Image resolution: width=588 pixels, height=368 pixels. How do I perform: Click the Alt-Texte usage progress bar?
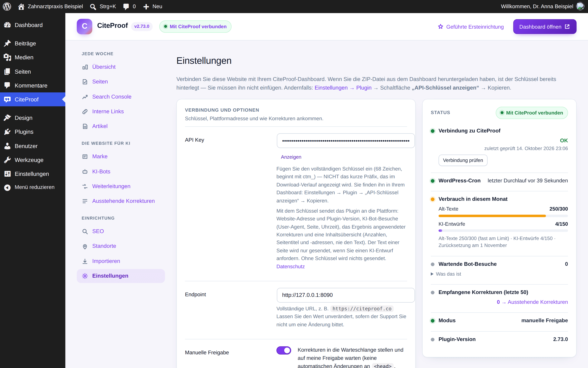(x=503, y=216)
